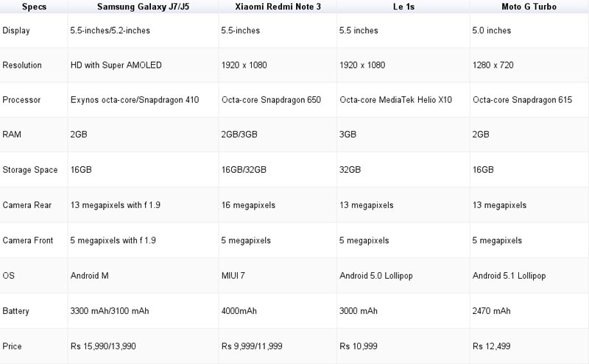Select the Resolution row label
Screen dimensions: 589x364
pos(22,65)
